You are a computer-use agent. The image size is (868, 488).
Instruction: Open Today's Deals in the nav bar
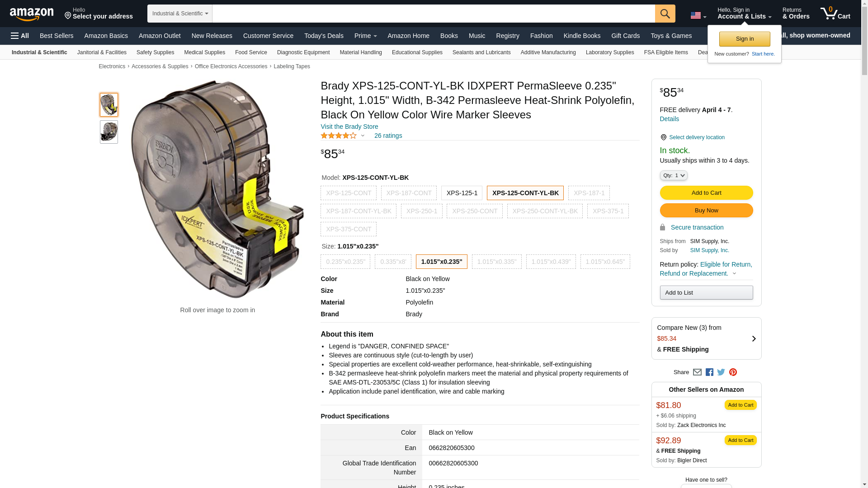coord(324,36)
